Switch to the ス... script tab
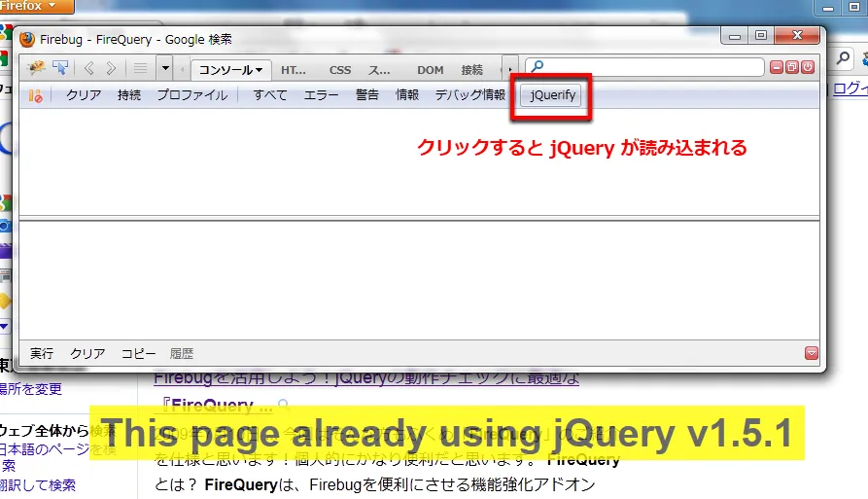The image size is (868, 499). (x=379, y=70)
